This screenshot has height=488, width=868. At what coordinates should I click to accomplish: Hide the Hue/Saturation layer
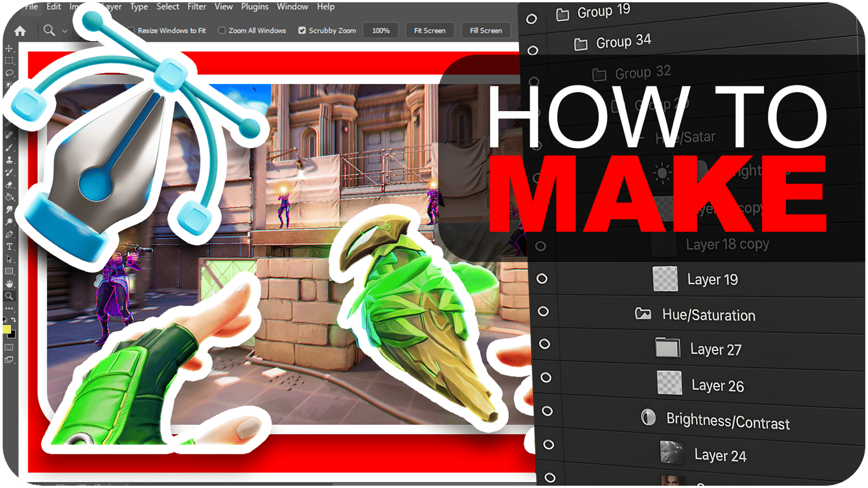[x=543, y=311]
